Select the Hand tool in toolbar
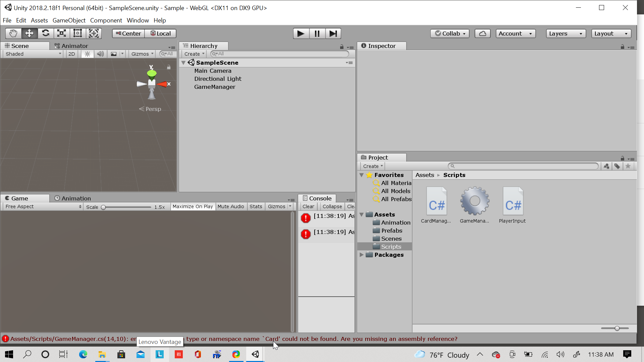This screenshot has width=644, height=362. pyautogui.click(x=13, y=33)
